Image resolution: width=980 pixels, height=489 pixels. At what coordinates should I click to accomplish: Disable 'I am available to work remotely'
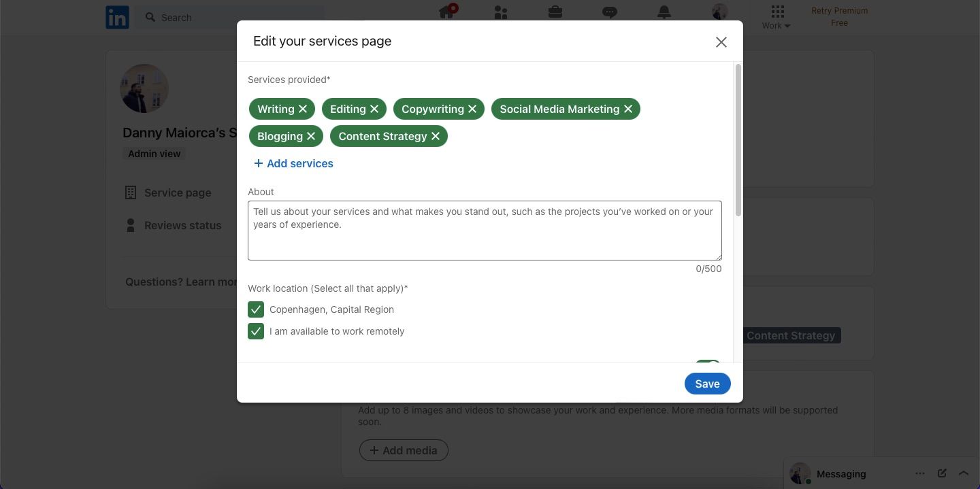256,331
